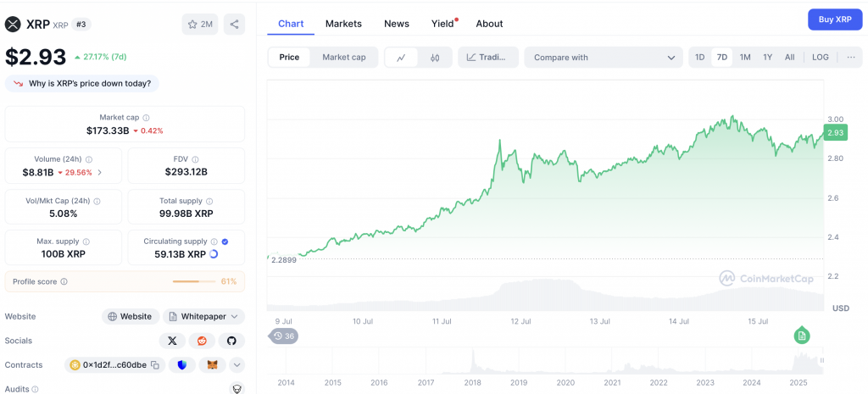Click the #3 rank badge
Screen dimensions: 868x394
point(81,25)
